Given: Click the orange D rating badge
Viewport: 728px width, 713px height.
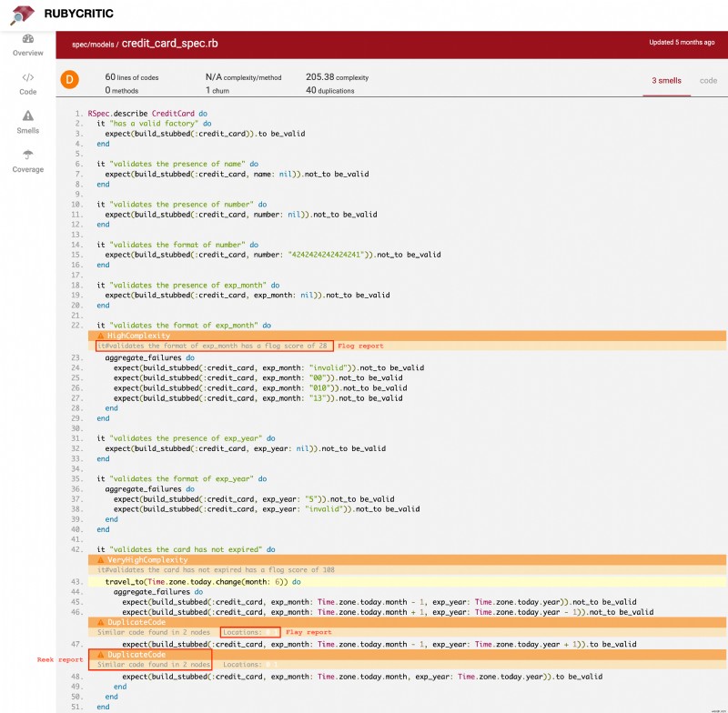Looking at the screenshot, I should click(x=70, y=80).
